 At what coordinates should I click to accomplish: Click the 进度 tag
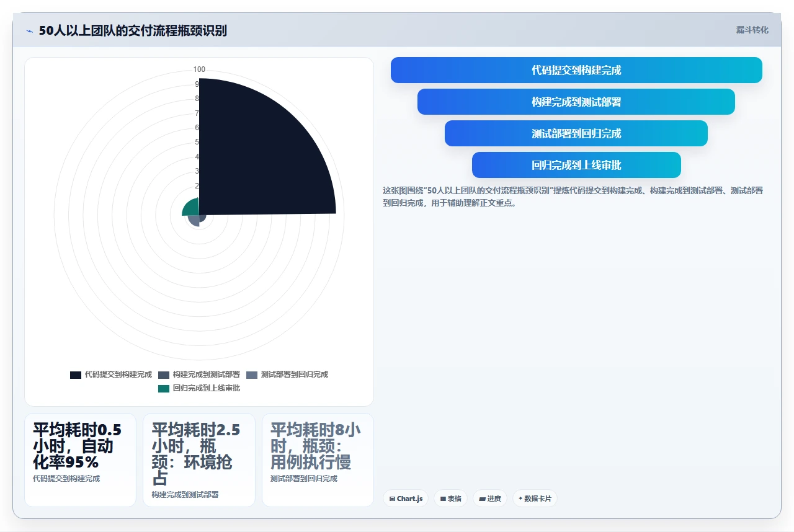[x=490, y=499]
